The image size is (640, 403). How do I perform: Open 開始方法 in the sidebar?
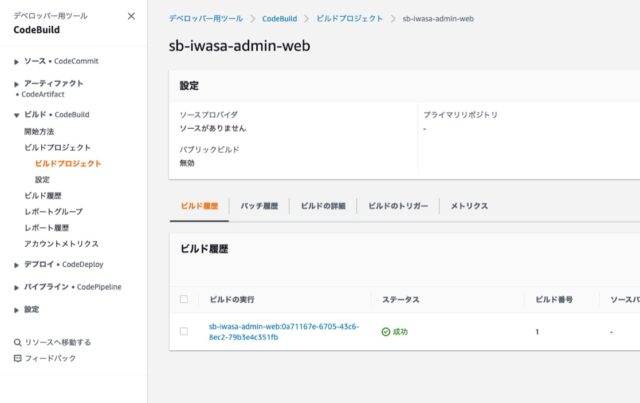pos(39,131)
